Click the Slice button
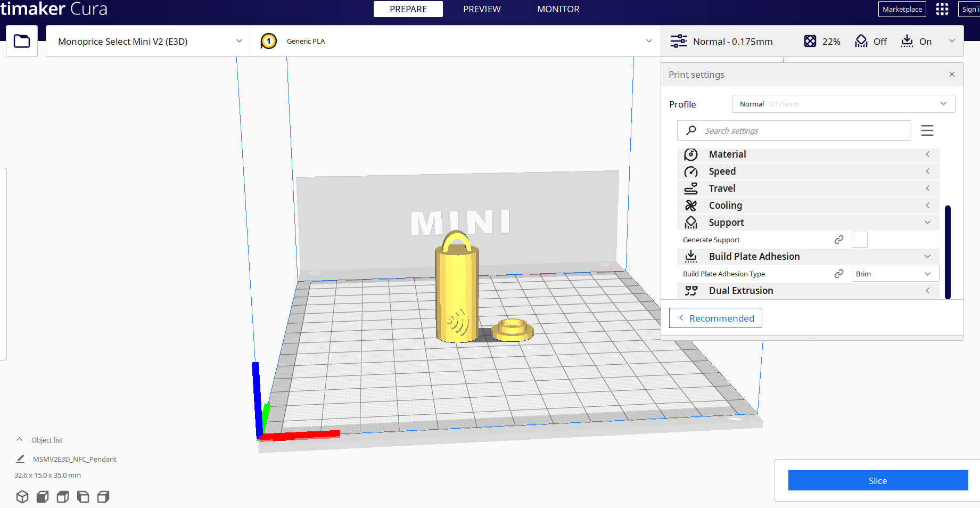Viewport: 980px width, 508px height. tap(878, 480)
